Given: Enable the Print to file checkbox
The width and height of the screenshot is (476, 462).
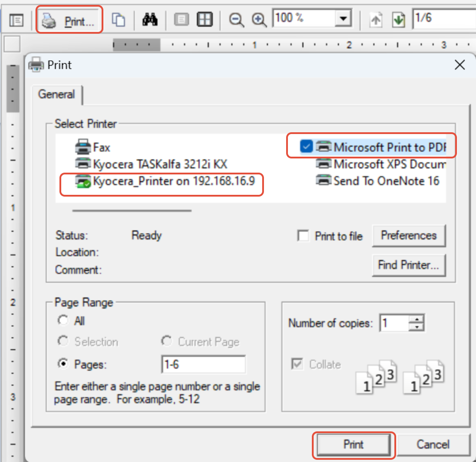Looking at the screenshot, I should (x=303, y=236).
